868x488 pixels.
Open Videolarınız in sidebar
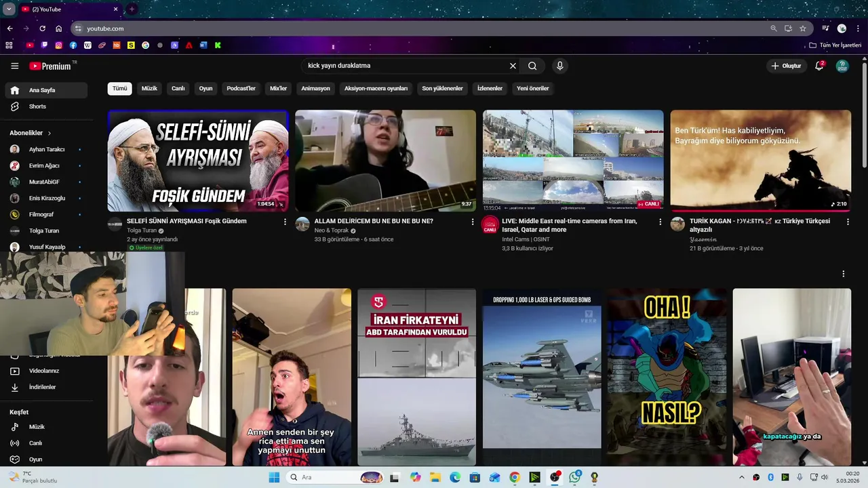(x=46, y=371)
